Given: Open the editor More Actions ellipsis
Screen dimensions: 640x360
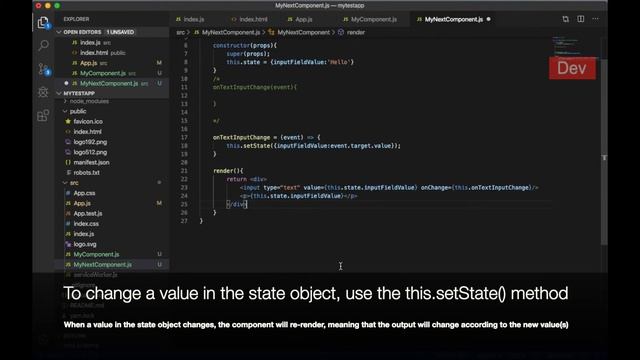Looking at the screenshot, I should click(596, 19).
